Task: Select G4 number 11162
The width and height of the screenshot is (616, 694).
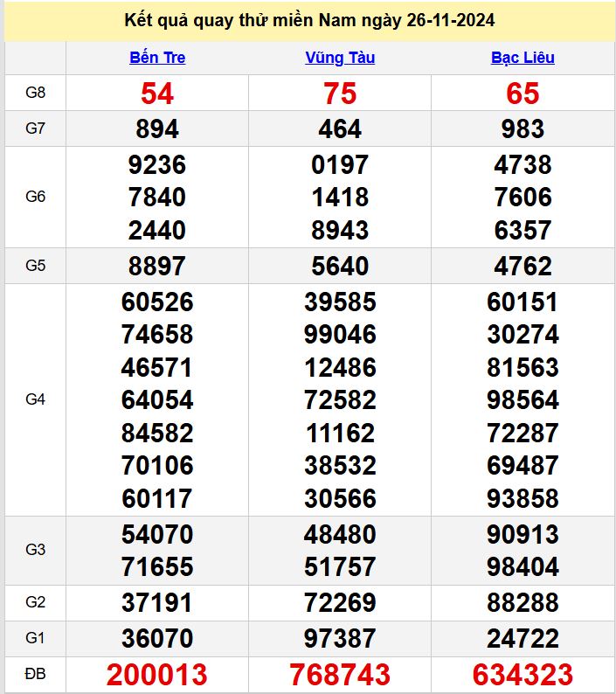Action: click(340, 433)
